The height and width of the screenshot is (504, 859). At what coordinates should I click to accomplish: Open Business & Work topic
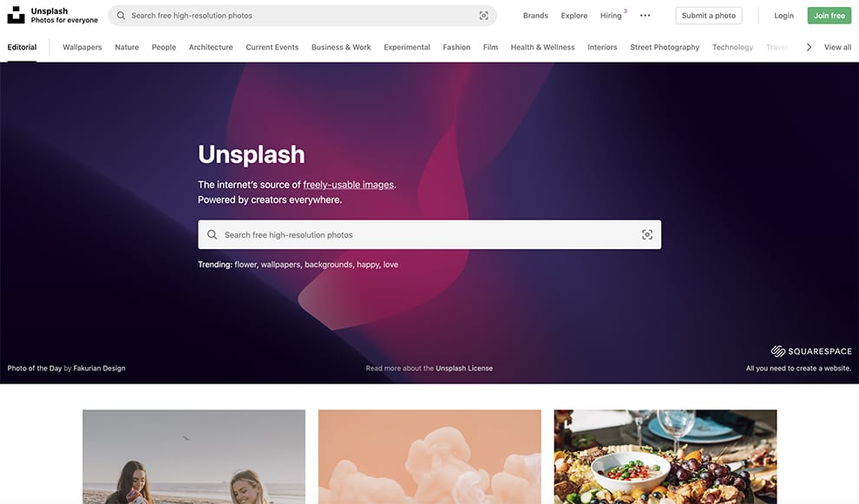[341, 47]
